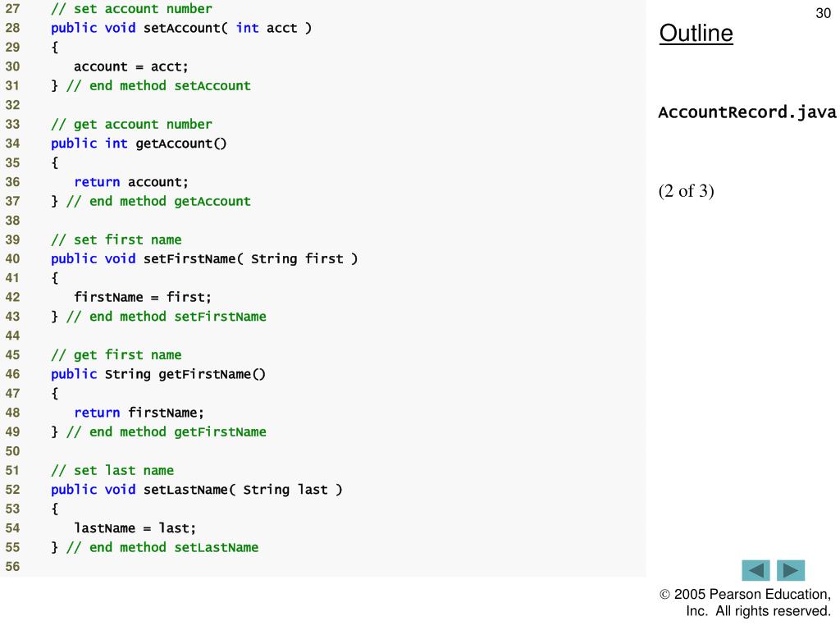Open the underlined Outline heading
Screen dimensions: 840x630
point(696,33)
